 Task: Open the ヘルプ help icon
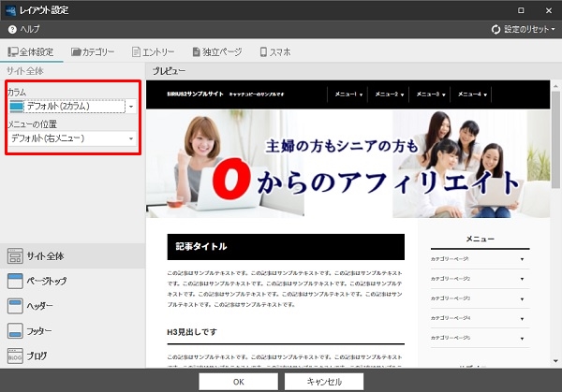pyautogui.click(x=12, y=29)
